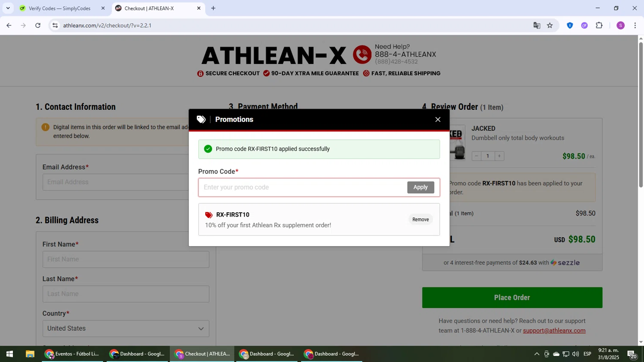
Task: Click the First Name field
Action: pyautogui.click(x=126, y=259)
